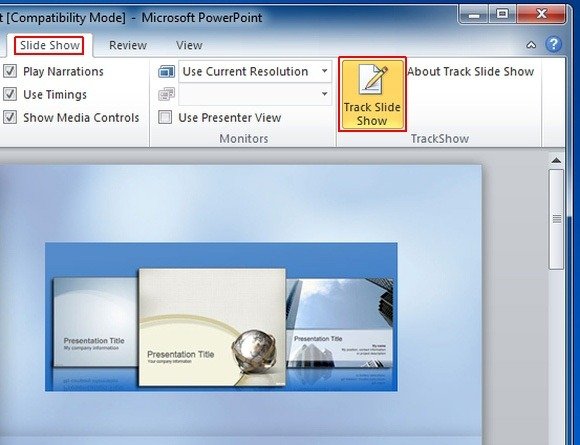Click the resolution monitor icon
The height and width of the screenshot is (445, 580).
tap(166, 71)
